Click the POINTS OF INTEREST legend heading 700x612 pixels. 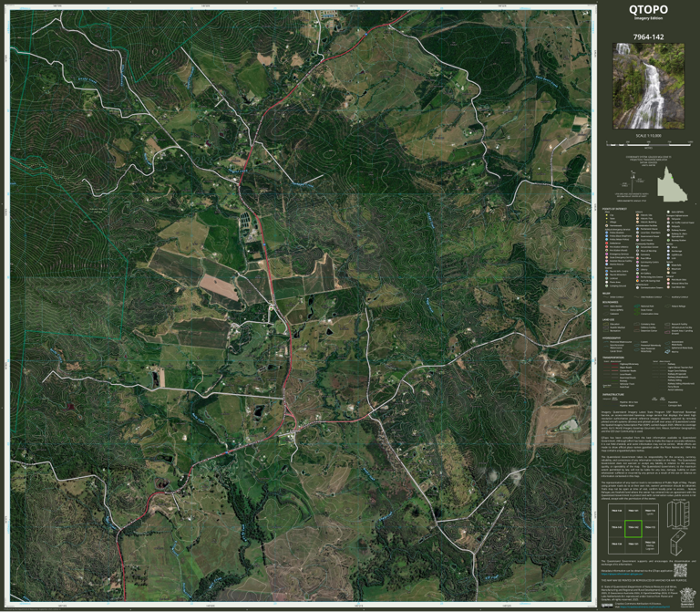pyautogui.click(x=614, y=209)
